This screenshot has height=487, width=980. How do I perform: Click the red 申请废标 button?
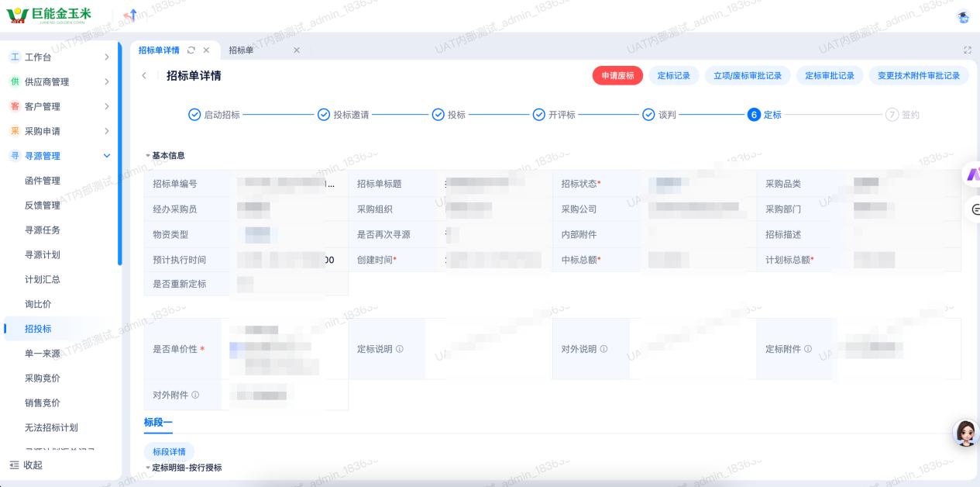617,76
